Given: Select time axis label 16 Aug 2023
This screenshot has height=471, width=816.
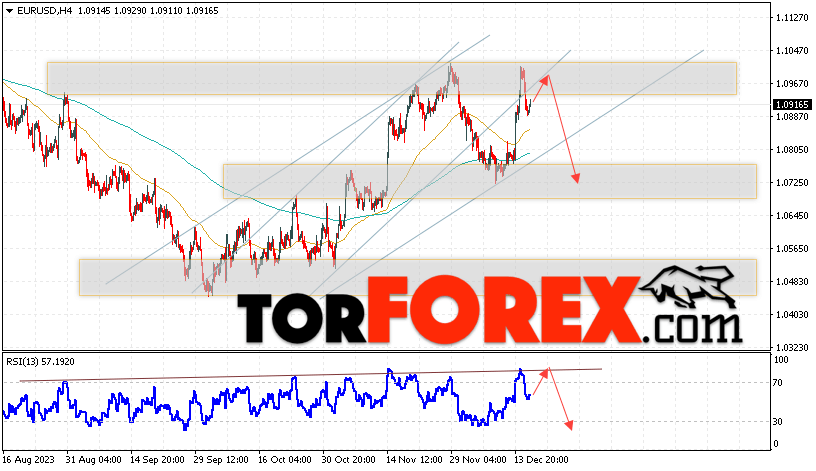Looking at the screenshot, I should (29, 460).
